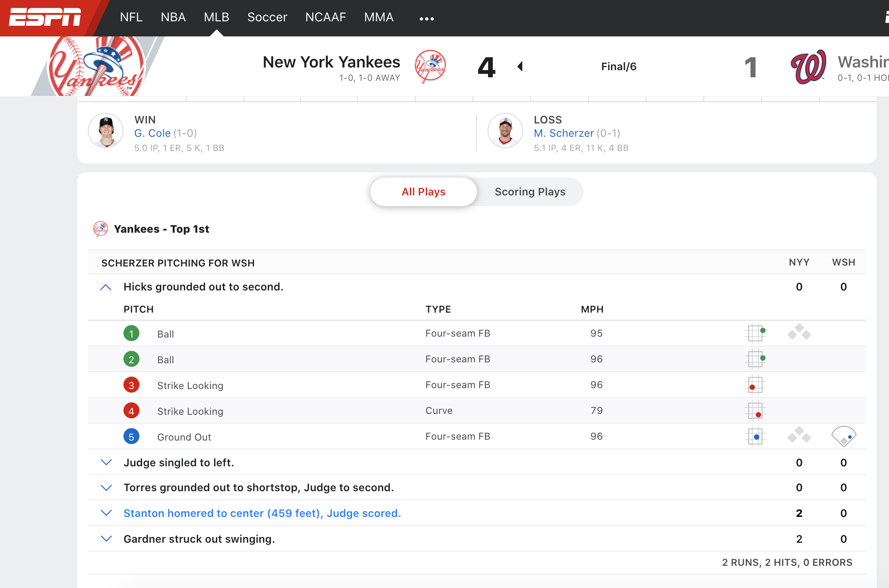Image resolution: width=889 pixels, height=588 pixels.
Task: Open G. Cole's player page
Action: coord(153,133)
